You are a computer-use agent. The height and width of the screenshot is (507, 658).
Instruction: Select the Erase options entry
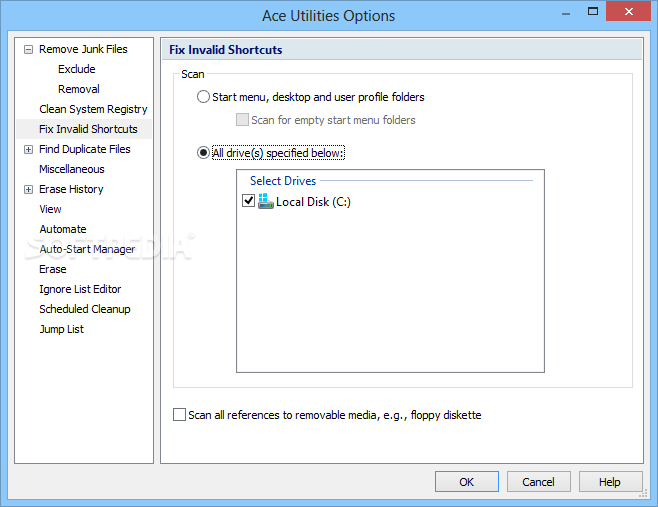(x=53, y=269)
